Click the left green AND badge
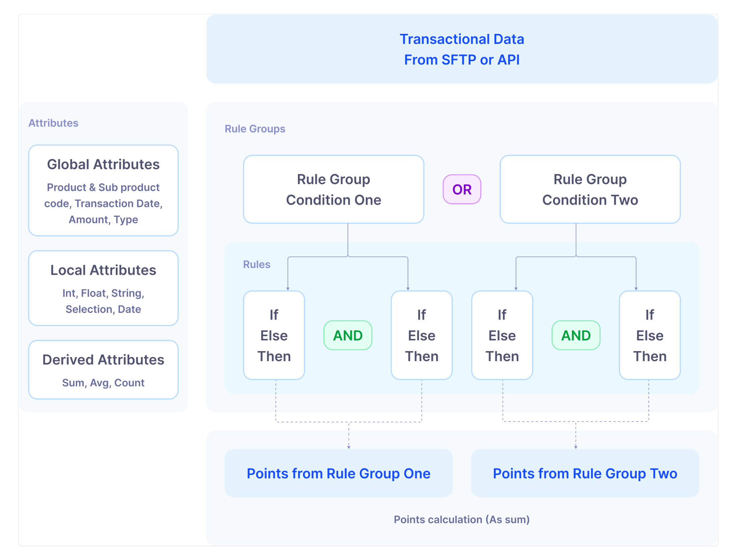The width and height of the screenshot is (736, 560). point(348,335)
